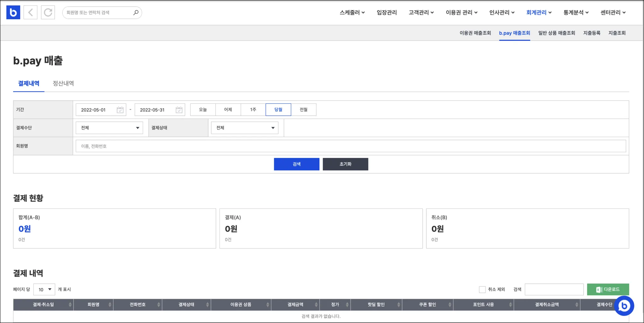Screen dimensions: 644x323
Task: Select 당월 period option
Action: (x=278, y=110)
